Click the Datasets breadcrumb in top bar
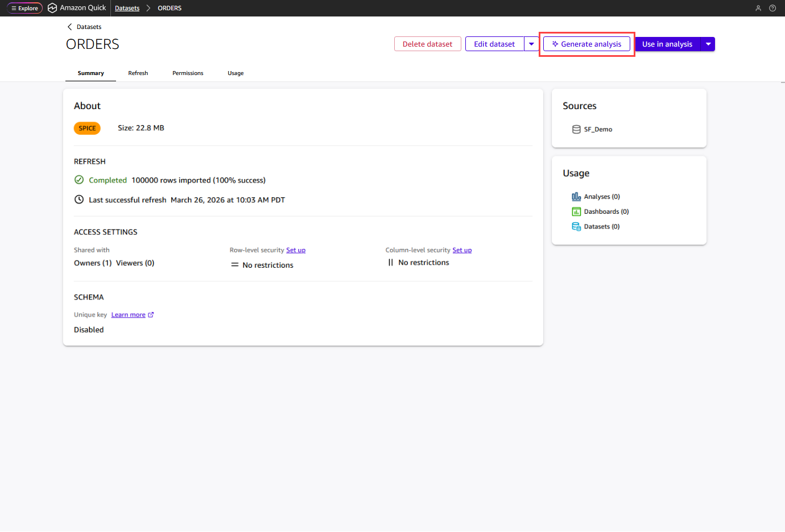 click(x=127, y=8)
